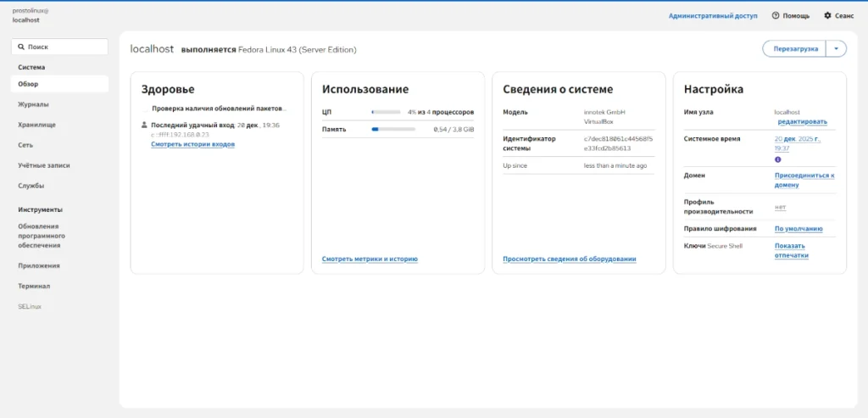Click the less than a minute ago value
Viewport: 868px width, 418px height.
click(615, 165)
